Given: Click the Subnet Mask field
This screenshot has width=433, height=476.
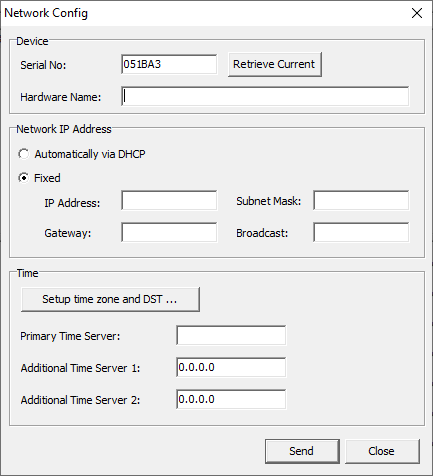Looking at the screenshot, I should pos(361,201).
